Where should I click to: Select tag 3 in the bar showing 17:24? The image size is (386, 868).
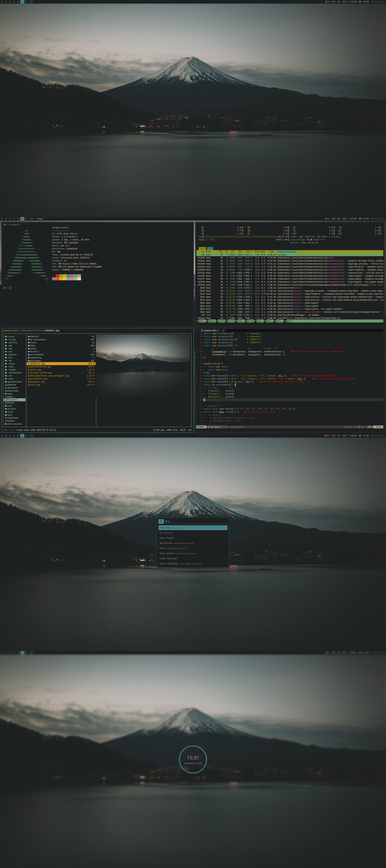[x=10, y=436]
